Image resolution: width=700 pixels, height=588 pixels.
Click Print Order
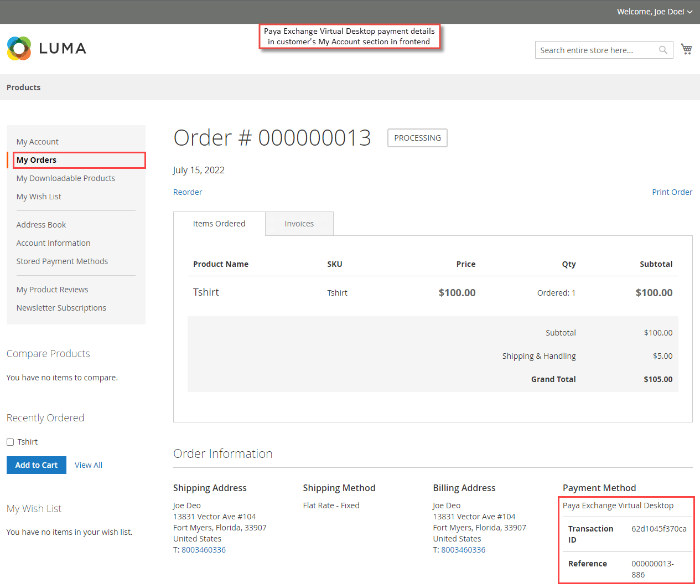tap(672, 192)
